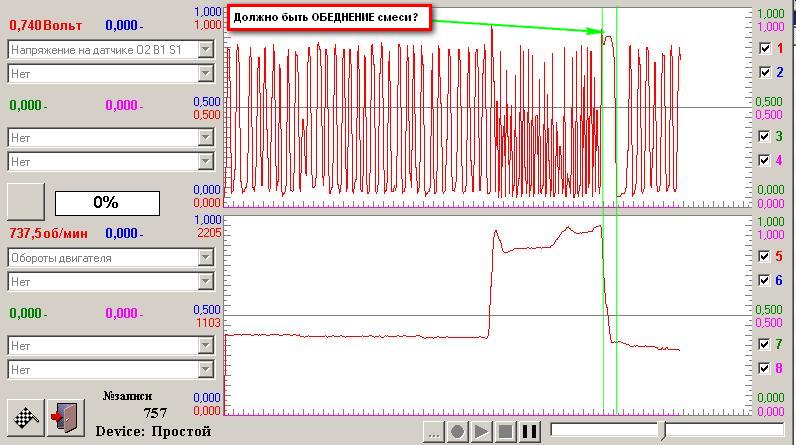Click the pause playback button

point(529,432)
